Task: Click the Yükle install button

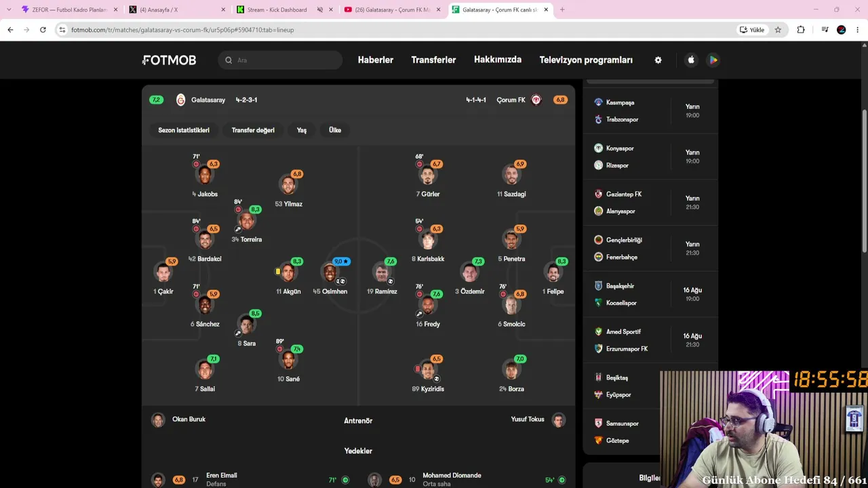Action: (x=752, y=30)
